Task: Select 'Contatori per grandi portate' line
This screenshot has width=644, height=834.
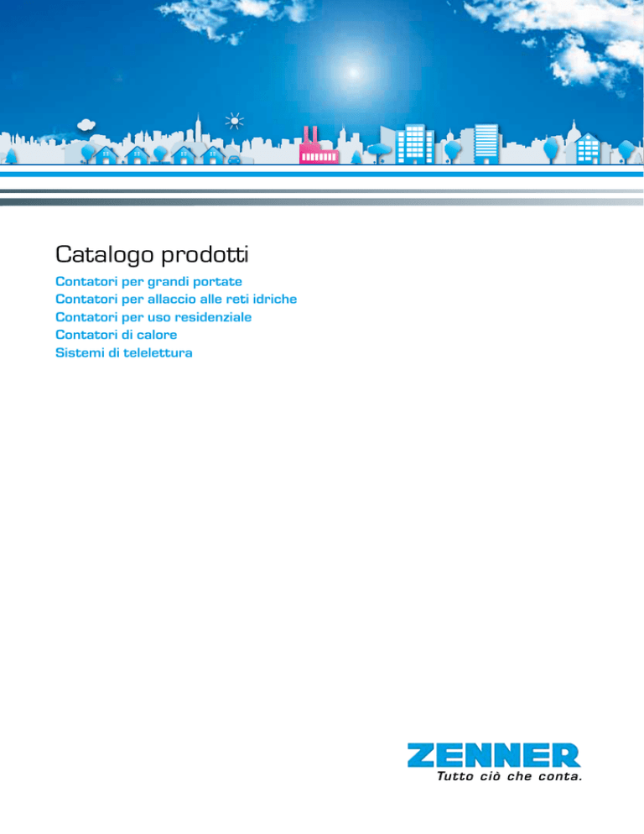Action: click(x=149, y=281)
